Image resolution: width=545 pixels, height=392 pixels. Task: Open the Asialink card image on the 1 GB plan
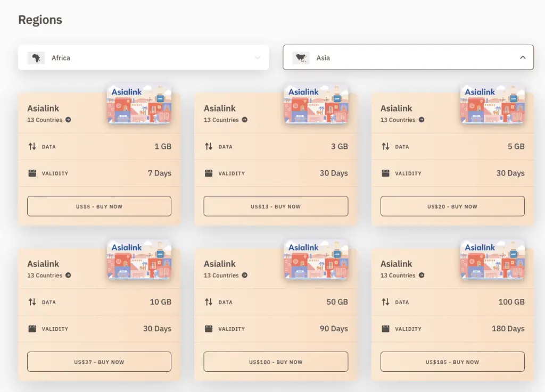pyautogui.click(x=139, y=104)
